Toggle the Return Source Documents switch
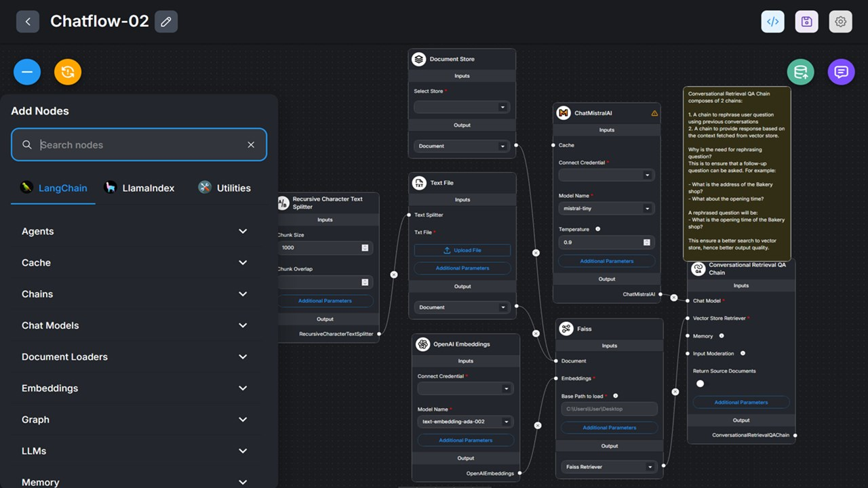The width and height of the screenshot is (868, 488). pos(701,384)
